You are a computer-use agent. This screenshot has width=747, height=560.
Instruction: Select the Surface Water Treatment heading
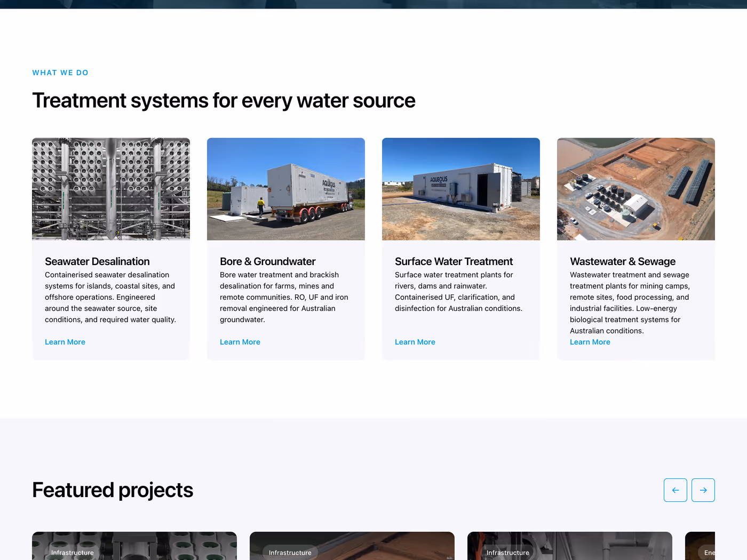454,261
